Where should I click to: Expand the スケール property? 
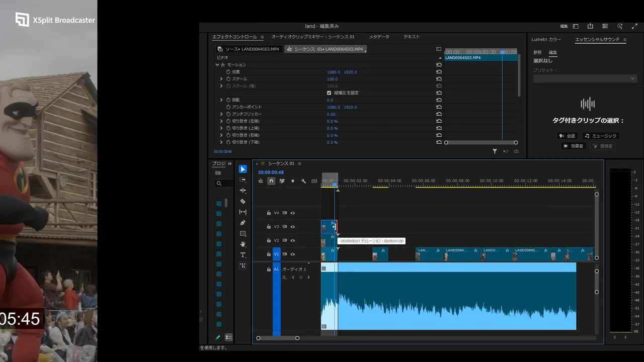click(x=221, y=79)
